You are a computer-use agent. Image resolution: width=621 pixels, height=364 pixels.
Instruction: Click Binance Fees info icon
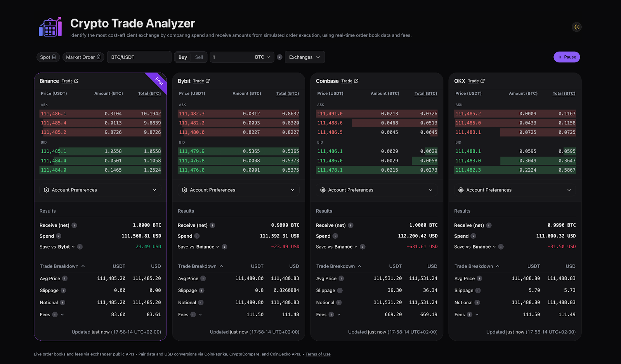(x=55, y=314)
